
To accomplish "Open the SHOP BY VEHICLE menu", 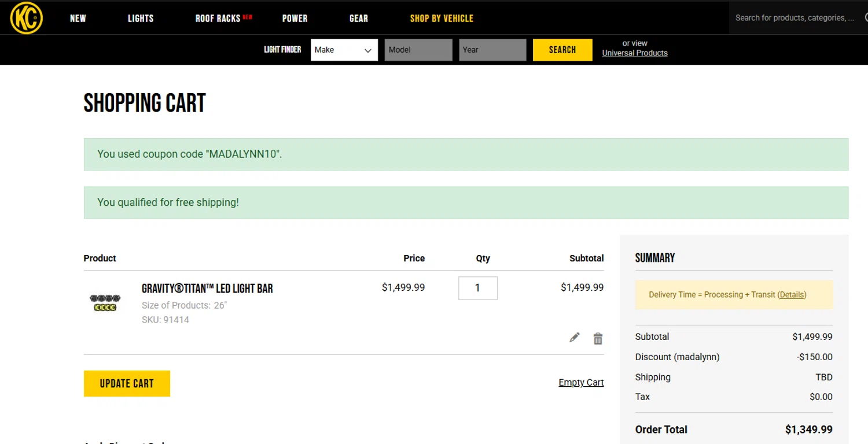I will coord(442,18).
